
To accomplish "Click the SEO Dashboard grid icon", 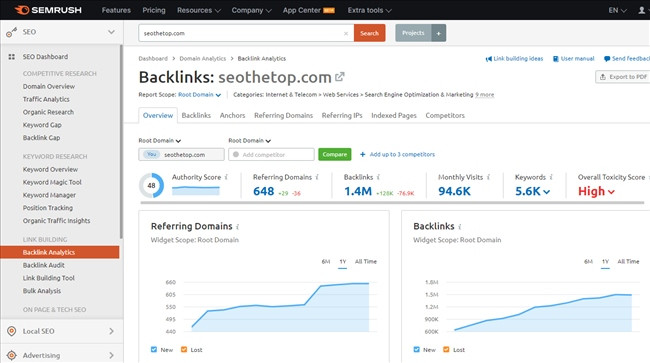I will [x=12, y=57].
